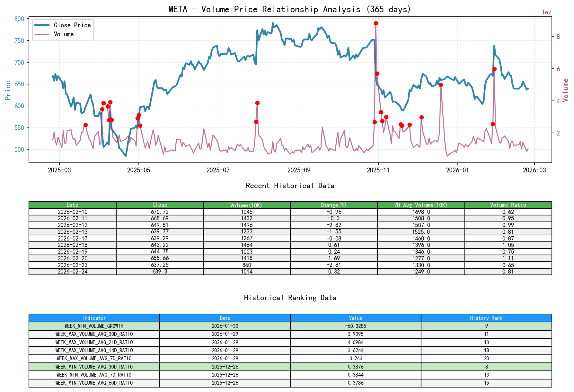Click the highlighted WEEK_MIN_VOLUME_AVG_30D_RATIO row

click(x=94, y=366)
